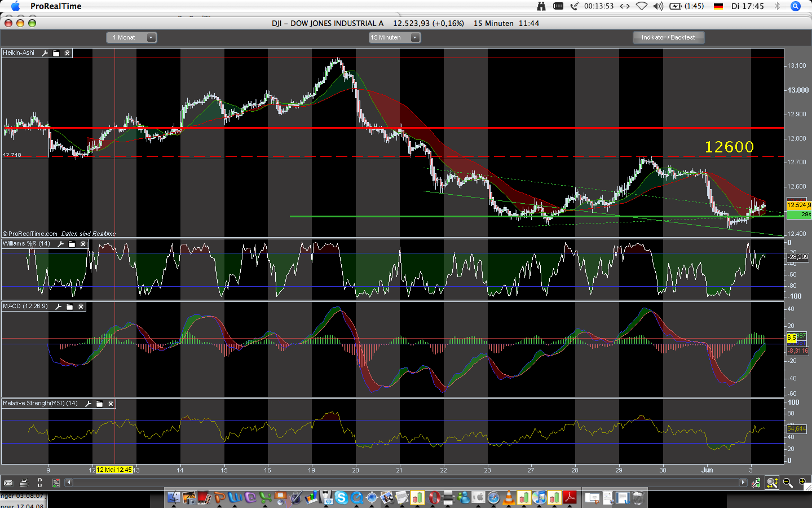Close the MACD indicator panel
Viewport: 812px width, 508px height.
[81, 306]
